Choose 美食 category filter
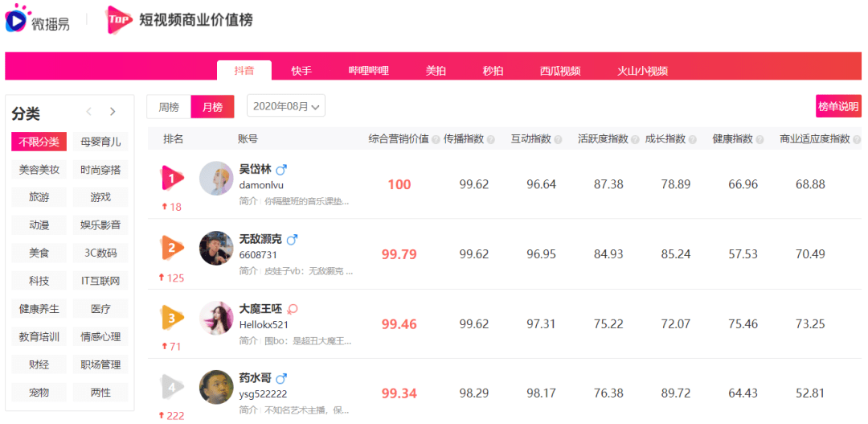868x424 pixels. [39, 253]
